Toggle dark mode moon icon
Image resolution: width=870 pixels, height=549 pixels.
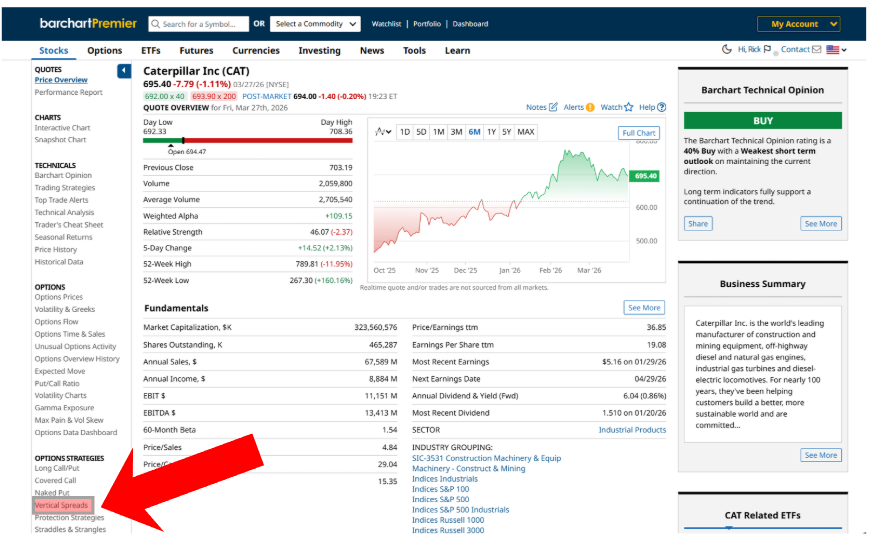tap(726, 49)
